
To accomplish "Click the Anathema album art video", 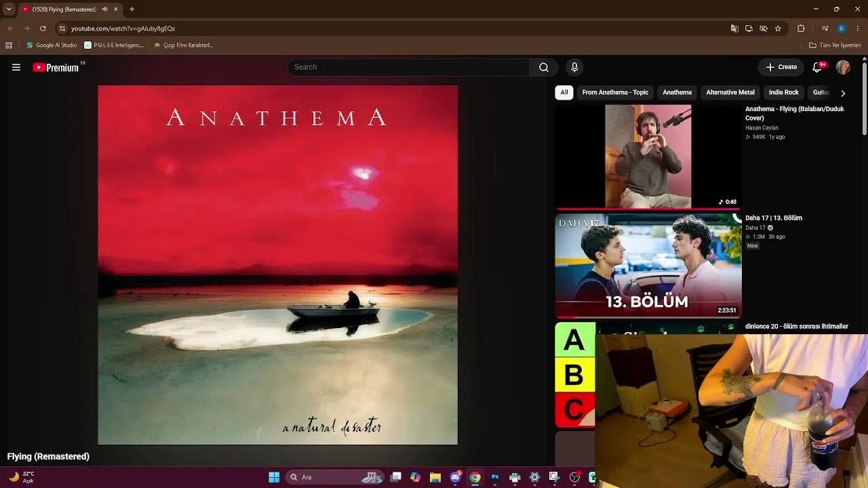I will click(278, 265).
